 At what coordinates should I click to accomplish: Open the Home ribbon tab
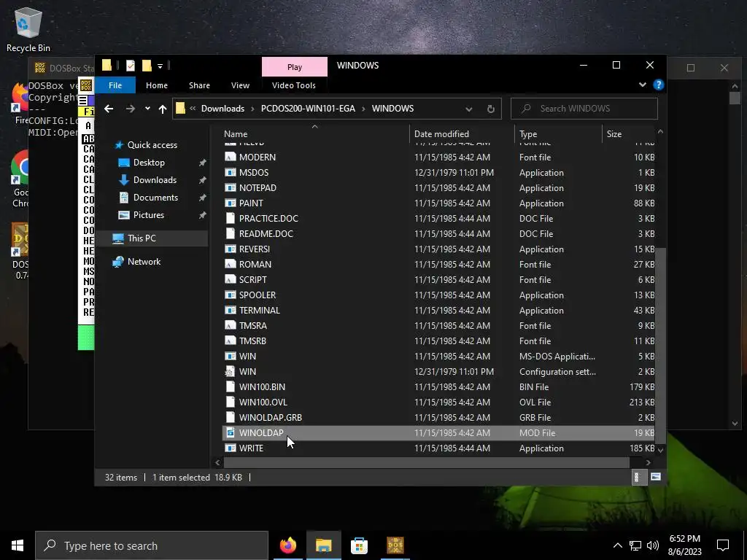[x=157, y=85]
